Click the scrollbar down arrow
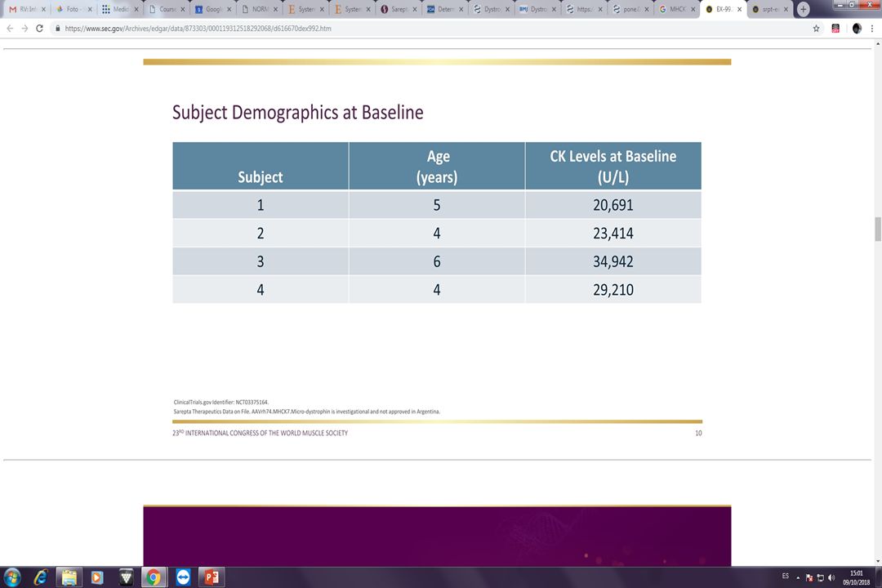The height and width of the screenshot is (588, 882). (x=877, y=561)
